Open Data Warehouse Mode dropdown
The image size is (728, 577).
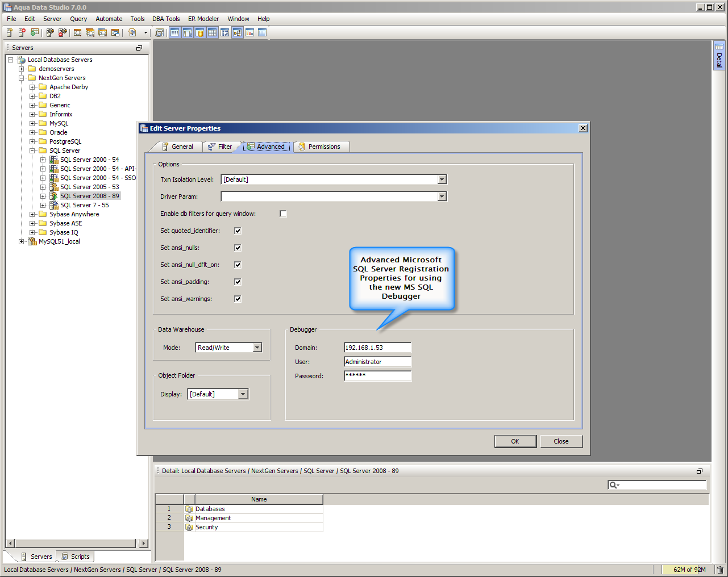pyautogui.click(x=257, y=348)
